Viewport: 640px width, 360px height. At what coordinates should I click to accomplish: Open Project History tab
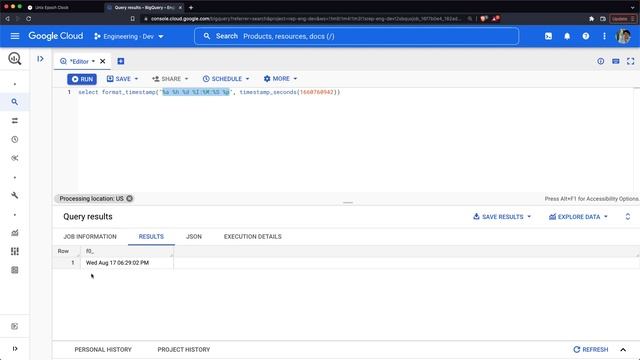pyautogui.click(x=184, y=349)
